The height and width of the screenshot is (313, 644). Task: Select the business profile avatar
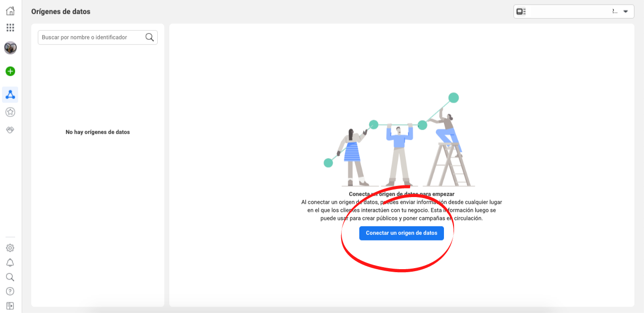(x=10, y=48)
